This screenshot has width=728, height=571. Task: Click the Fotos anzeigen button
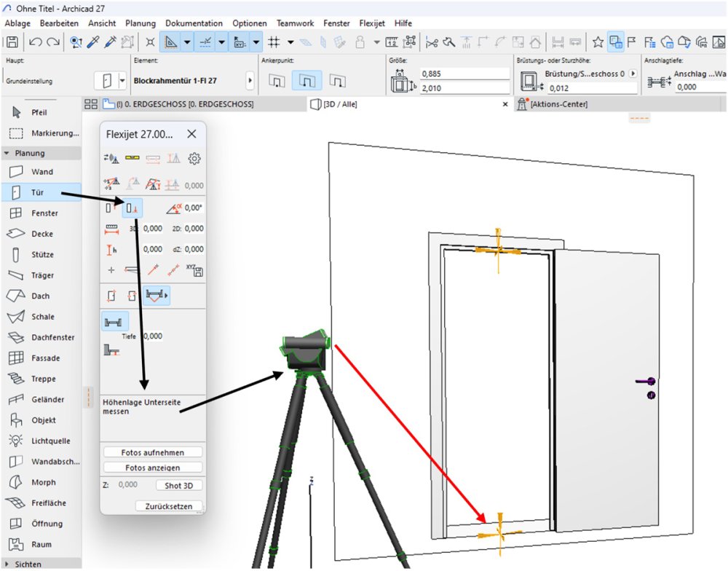(153, 468)
